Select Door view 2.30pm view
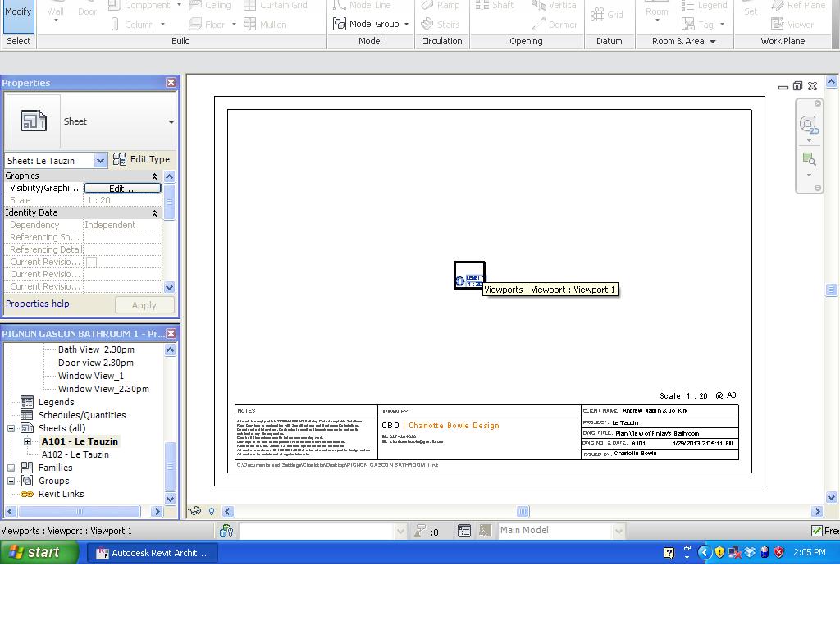840x630 pixels. click(95, 363)
